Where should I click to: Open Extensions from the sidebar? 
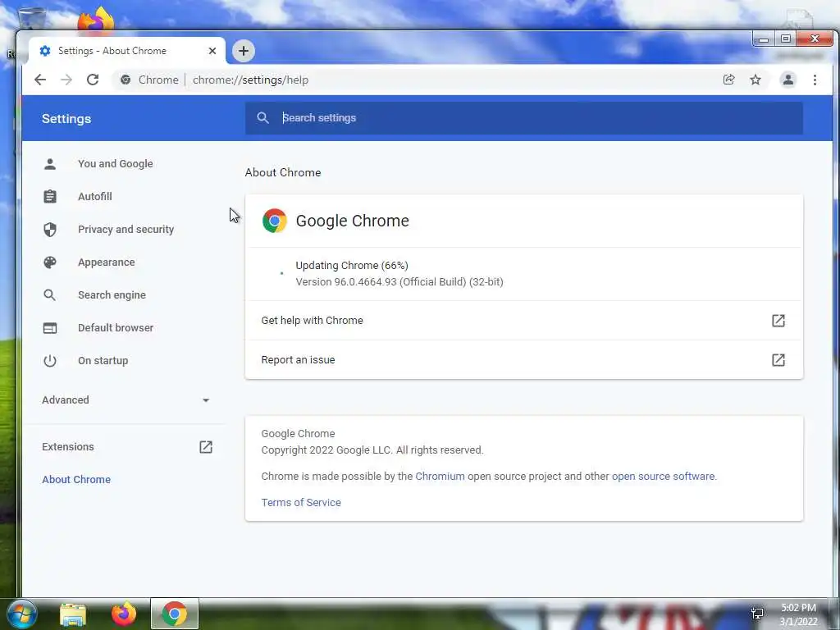pyautogui.click(x=67, y=447)
